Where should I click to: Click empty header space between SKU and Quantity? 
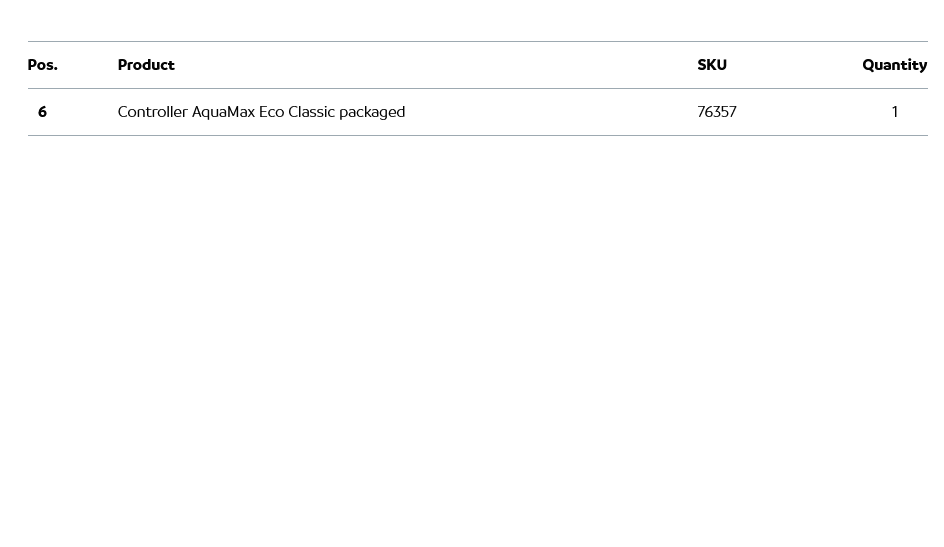click(795, 65)
